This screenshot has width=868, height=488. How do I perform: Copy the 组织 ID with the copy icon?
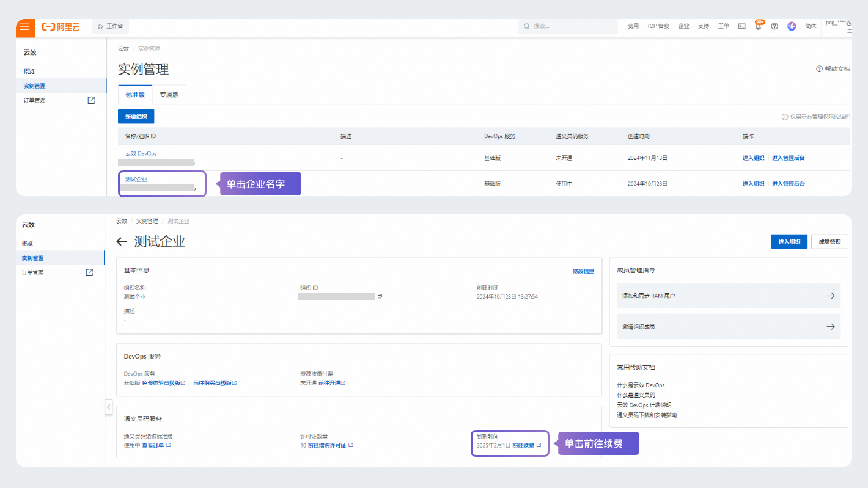(380, 296)
